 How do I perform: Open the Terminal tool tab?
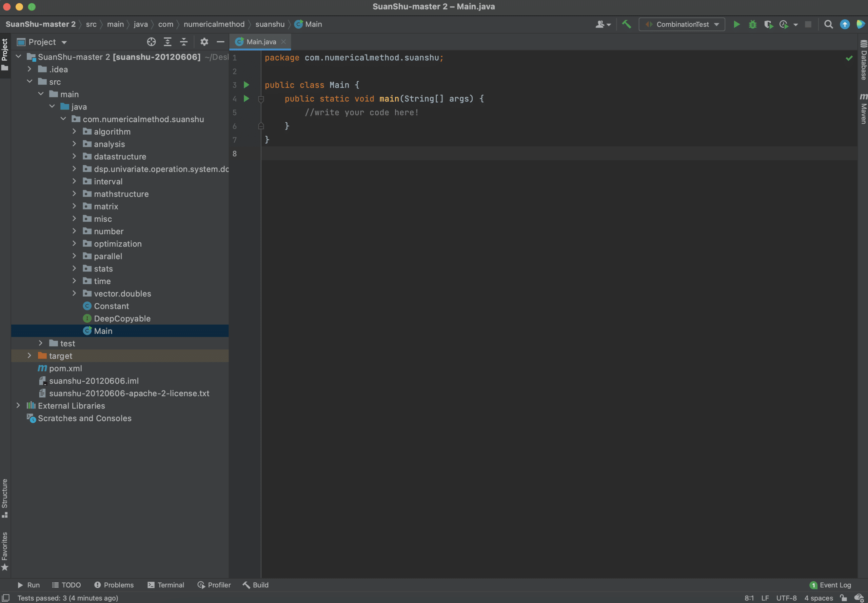165,585
